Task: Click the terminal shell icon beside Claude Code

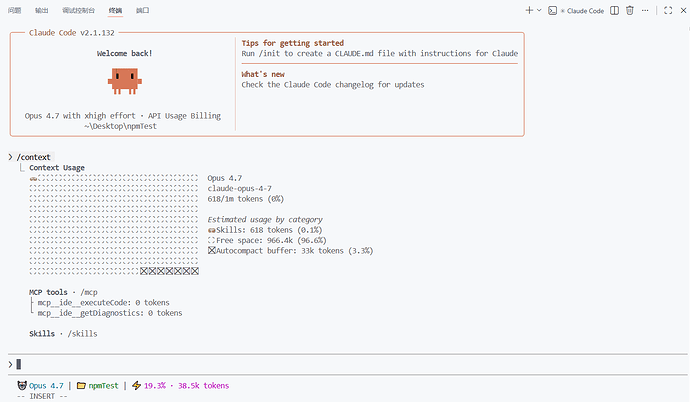Action: (x=552, y=11)
